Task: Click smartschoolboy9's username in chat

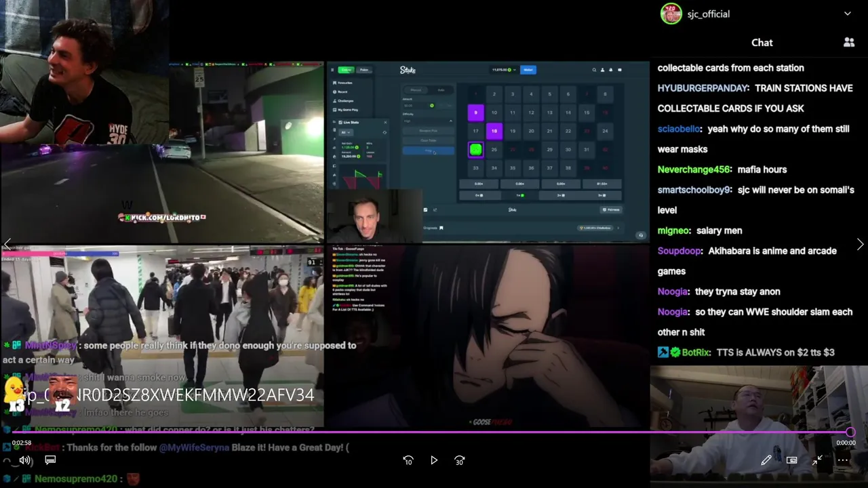Action: pyautogui.click(x=694, y=190)
